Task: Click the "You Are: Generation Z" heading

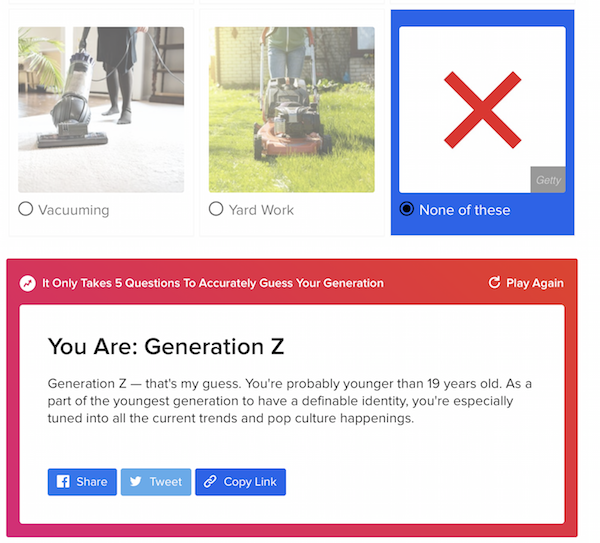Action: tap(166, 347)
